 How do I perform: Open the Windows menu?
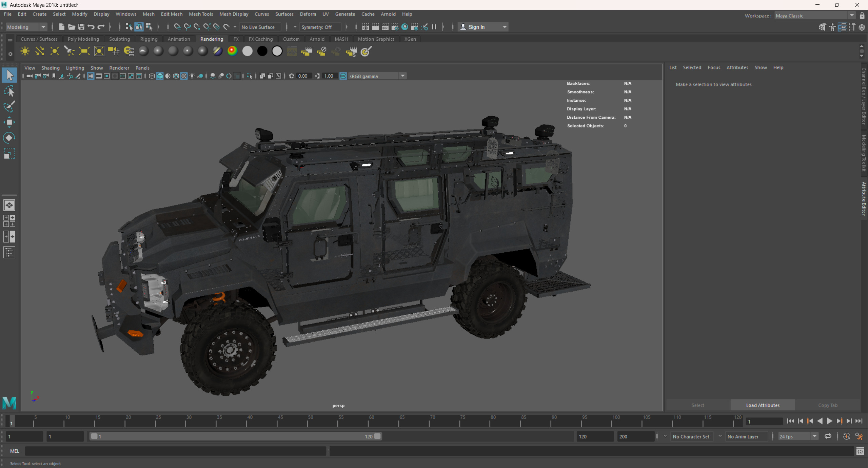pyautogui.click(x=126, y=14)
